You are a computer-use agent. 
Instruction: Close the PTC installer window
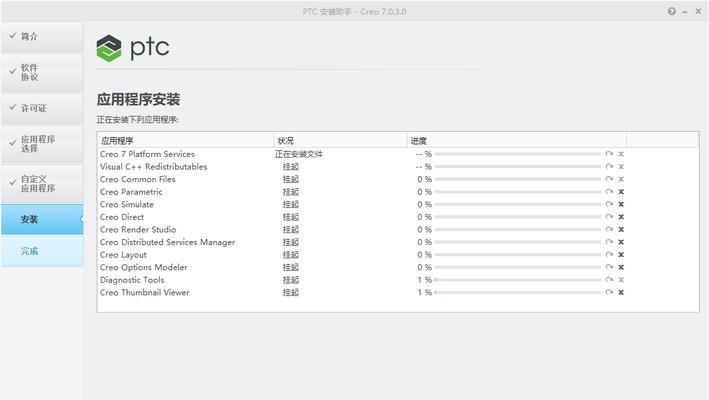point(698,11)
